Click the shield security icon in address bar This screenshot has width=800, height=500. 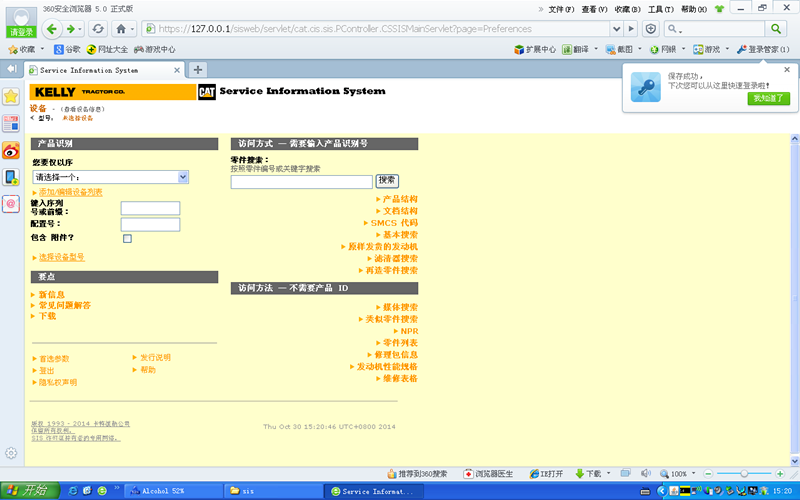point(651,29)
